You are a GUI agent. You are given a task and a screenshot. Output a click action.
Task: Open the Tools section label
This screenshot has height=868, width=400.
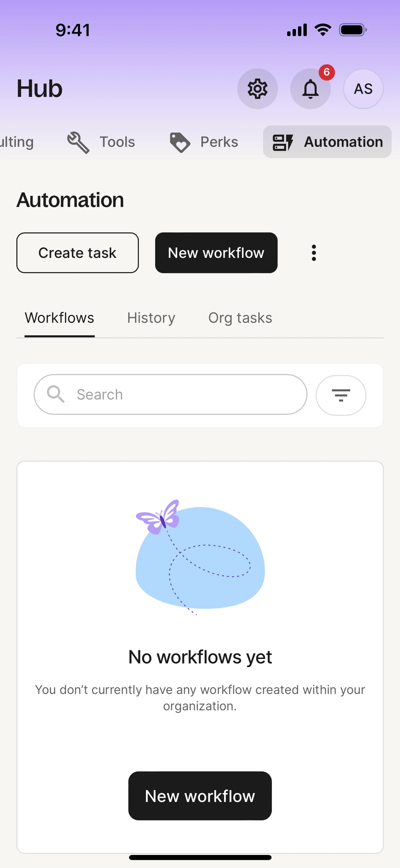click(x=117, y=142)
